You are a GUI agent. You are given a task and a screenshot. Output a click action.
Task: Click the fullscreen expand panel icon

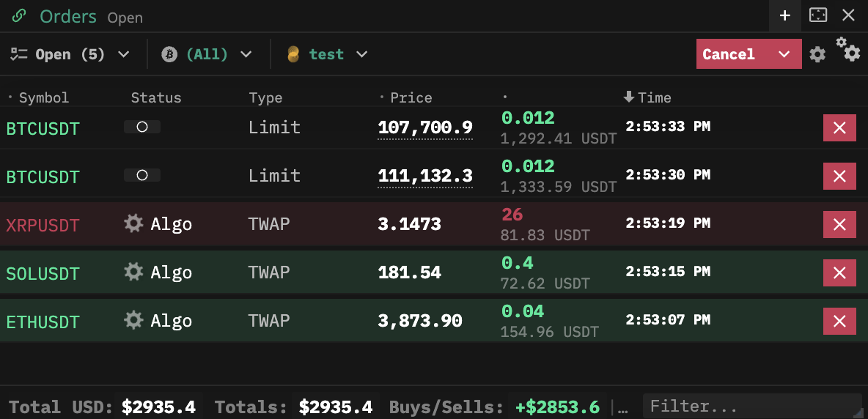coord(817,15)
